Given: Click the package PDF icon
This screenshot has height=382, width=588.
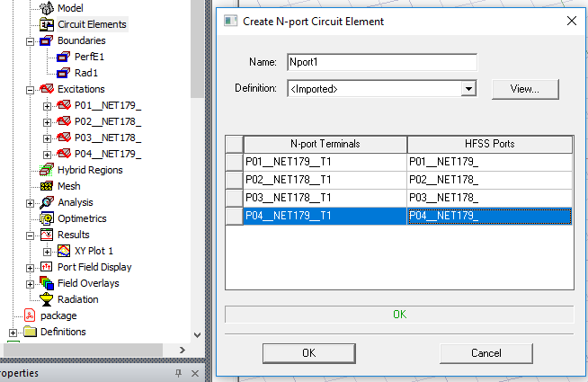Looking at the screenshot, I should pyautogui.click(x=30, y=315).
